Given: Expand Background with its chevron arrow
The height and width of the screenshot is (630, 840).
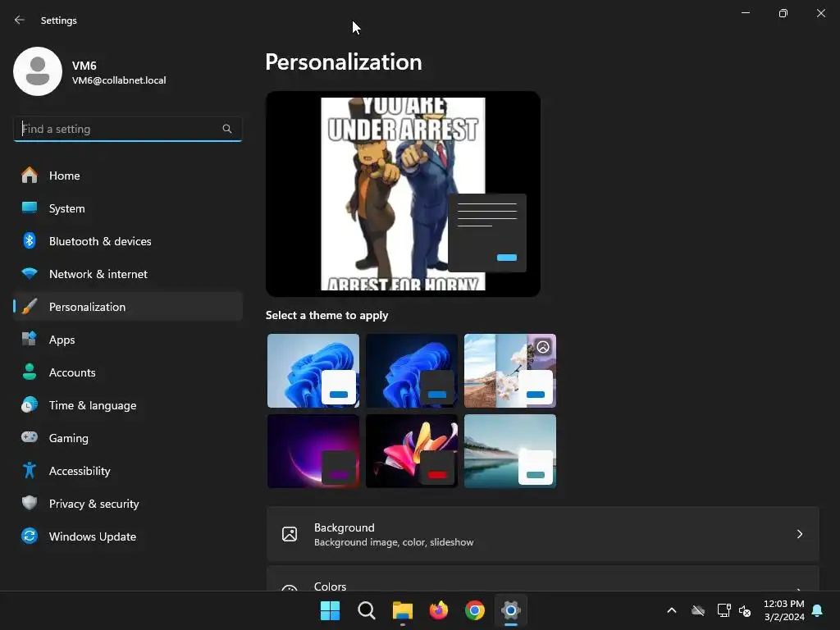Looking at the screenshot, I should [799, 534].
